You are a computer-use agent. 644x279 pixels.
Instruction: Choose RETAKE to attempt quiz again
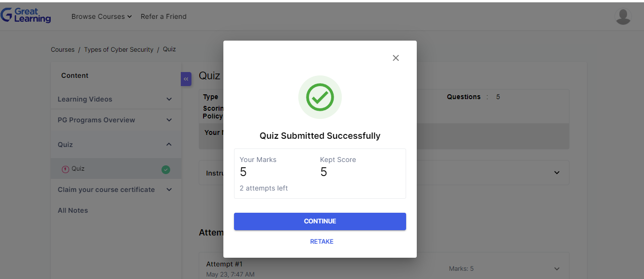click(x=322, y=241)
